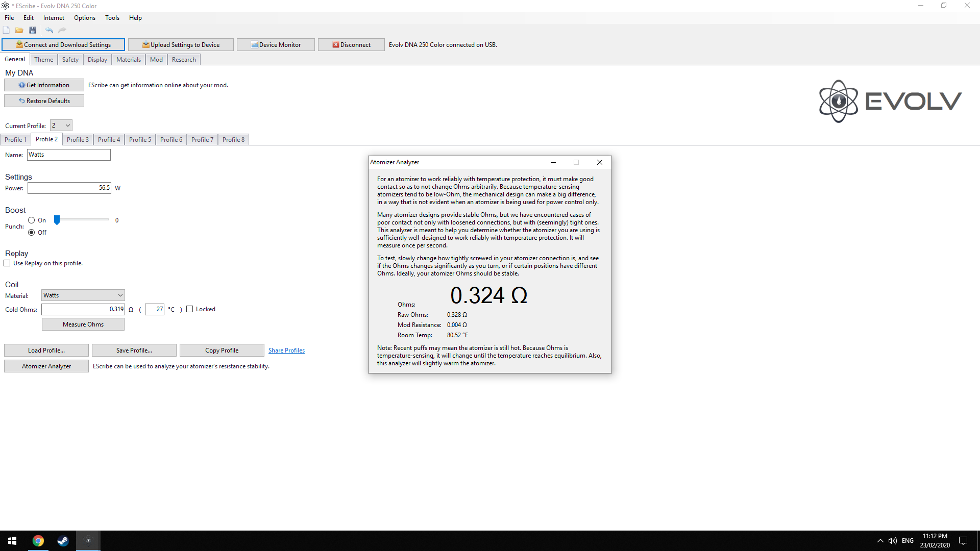The height and width of the screenshot is (551, 980).
Task: Click the volume speaker tray icon
Action: point(892,541)
